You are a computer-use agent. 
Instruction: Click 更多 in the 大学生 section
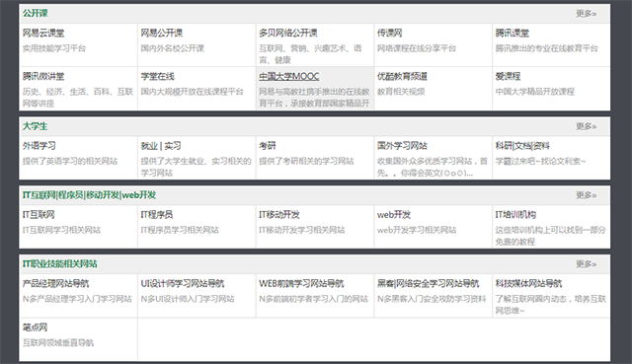pos(586,126)
